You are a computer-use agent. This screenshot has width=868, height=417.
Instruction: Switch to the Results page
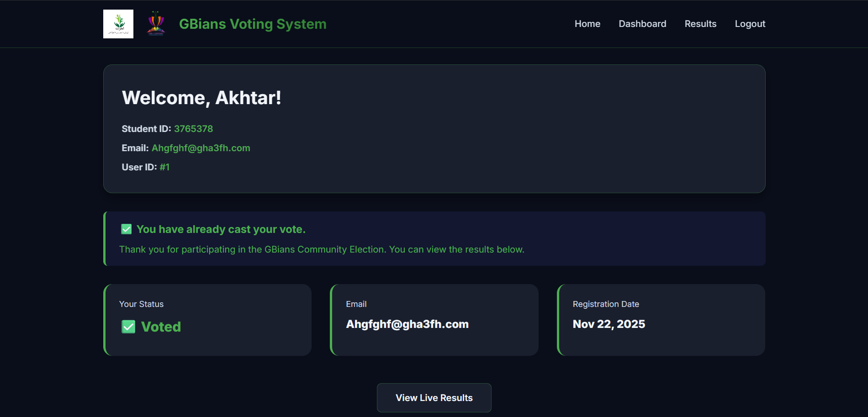click(700, 24)
